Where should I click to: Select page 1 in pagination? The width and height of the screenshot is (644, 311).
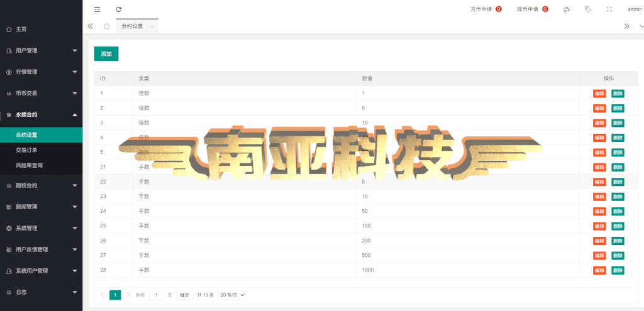(116, 295)
